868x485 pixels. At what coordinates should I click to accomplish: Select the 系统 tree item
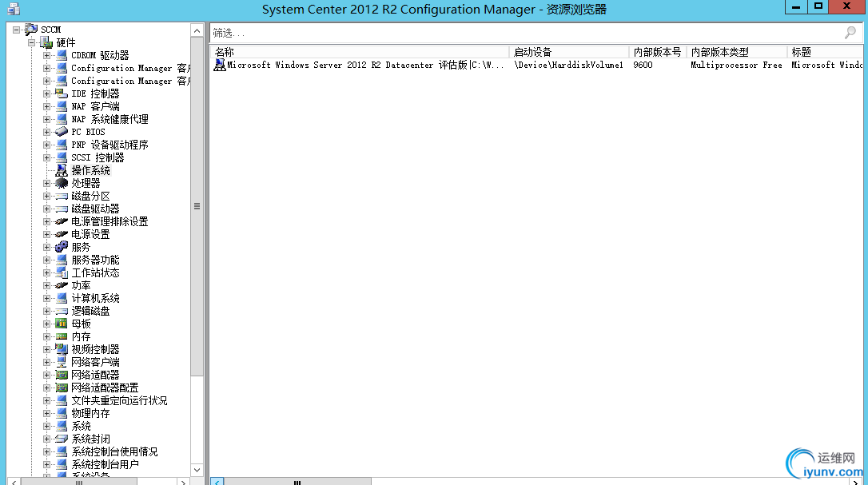81,427
